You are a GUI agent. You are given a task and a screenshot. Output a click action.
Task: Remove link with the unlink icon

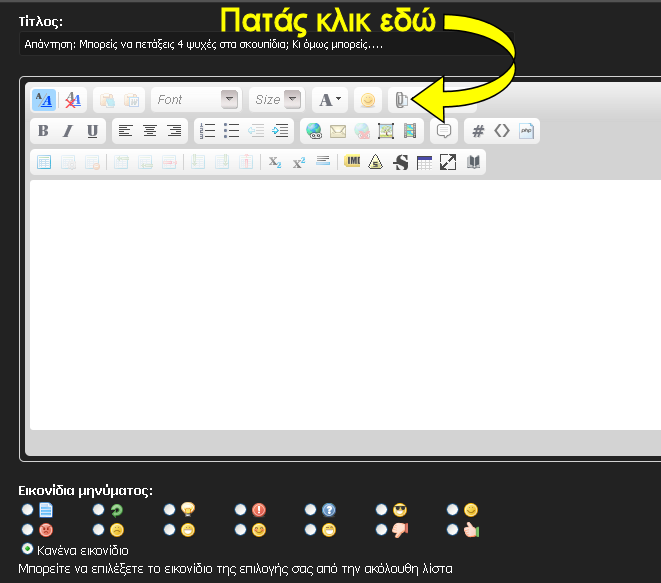pyautogui.click(x=362, y=131)
